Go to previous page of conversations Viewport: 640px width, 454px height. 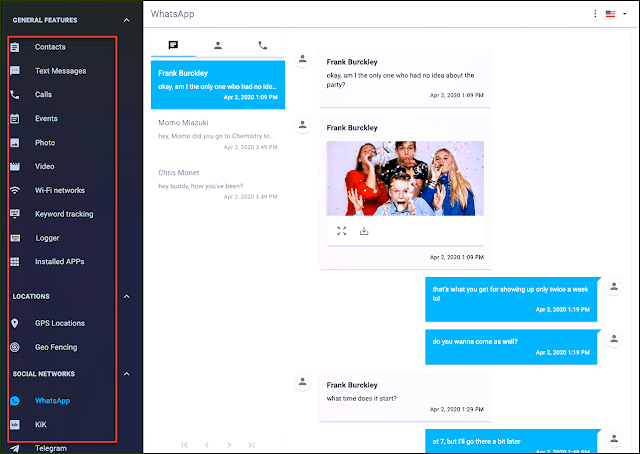(x=207, y=445)
